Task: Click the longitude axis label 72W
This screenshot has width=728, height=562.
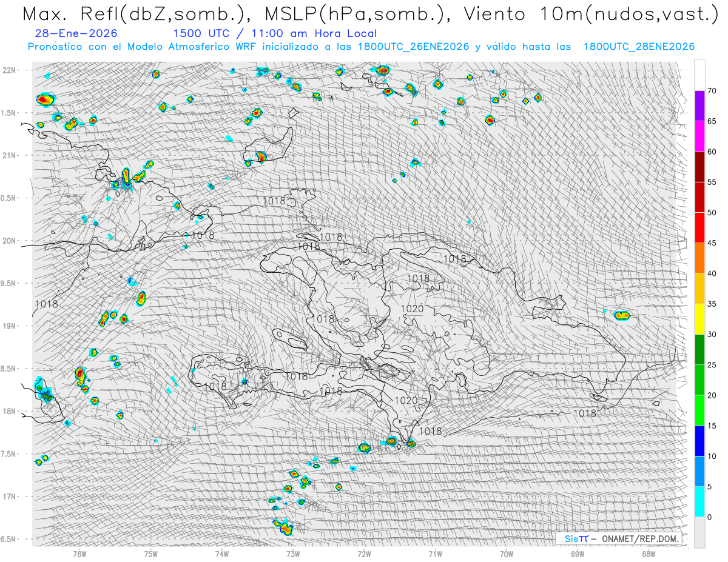Action: point(364,554)
